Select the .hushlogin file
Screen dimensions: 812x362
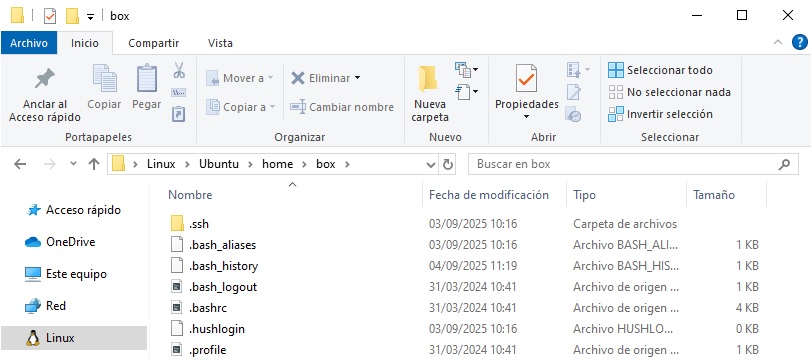(207, 329)
